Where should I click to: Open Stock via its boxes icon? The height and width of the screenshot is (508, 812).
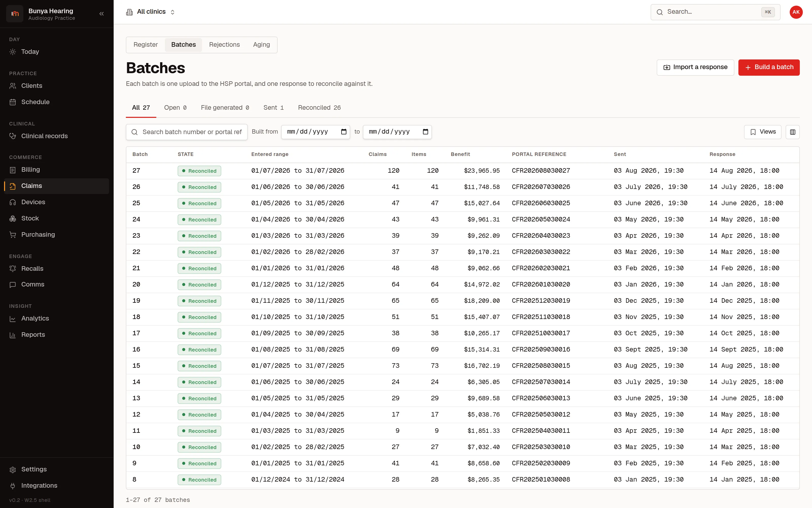tap(13, 218)
